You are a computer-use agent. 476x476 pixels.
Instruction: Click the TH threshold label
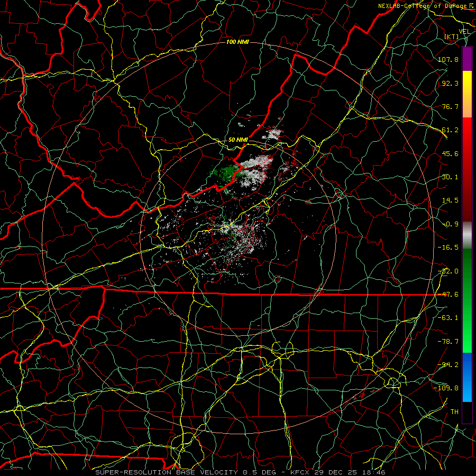(x=454, y=412)
